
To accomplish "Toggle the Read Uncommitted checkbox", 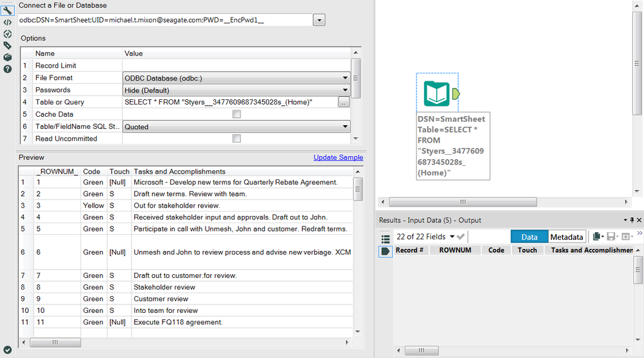I will pos(237,139).
